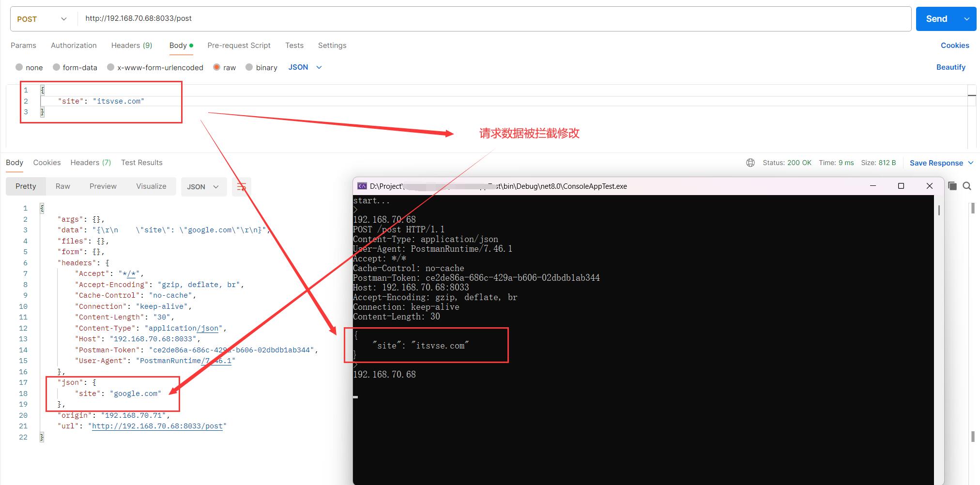This screenshot has height=485, width=980.
Task: Click the "Cache-Control": "no-cache" response line
Action: click(135, 295)
